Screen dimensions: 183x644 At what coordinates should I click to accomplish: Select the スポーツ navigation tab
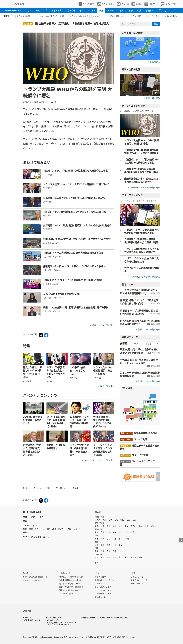(x=111, y=11)
